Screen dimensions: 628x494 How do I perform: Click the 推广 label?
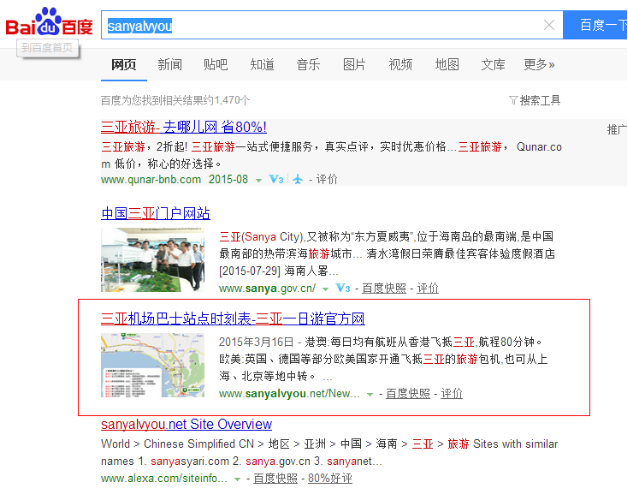pyautogui.click(x=617, y=129)
